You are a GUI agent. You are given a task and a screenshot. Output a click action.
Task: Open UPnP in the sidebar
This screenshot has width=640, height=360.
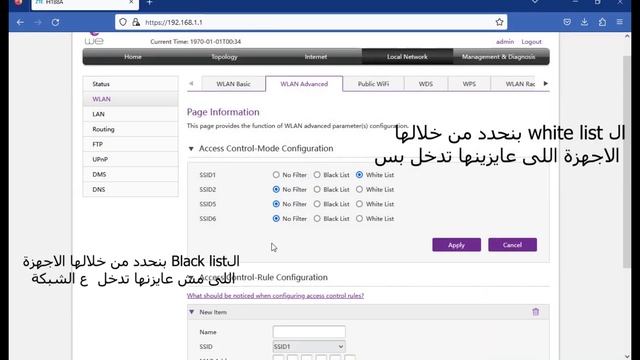(131, 159)
